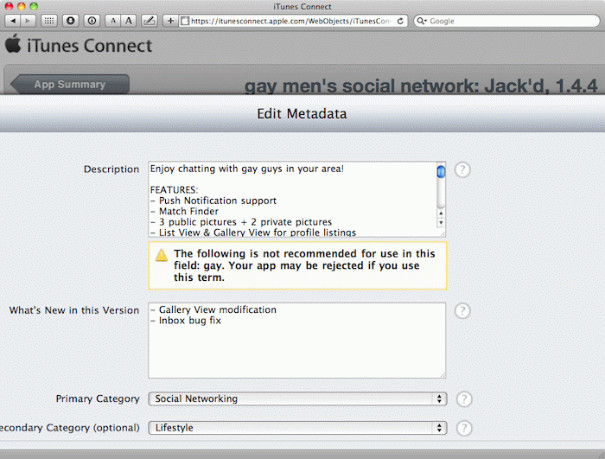Open help icon for Secondary Category
This screenshot has width=605, height=459.
464,428
